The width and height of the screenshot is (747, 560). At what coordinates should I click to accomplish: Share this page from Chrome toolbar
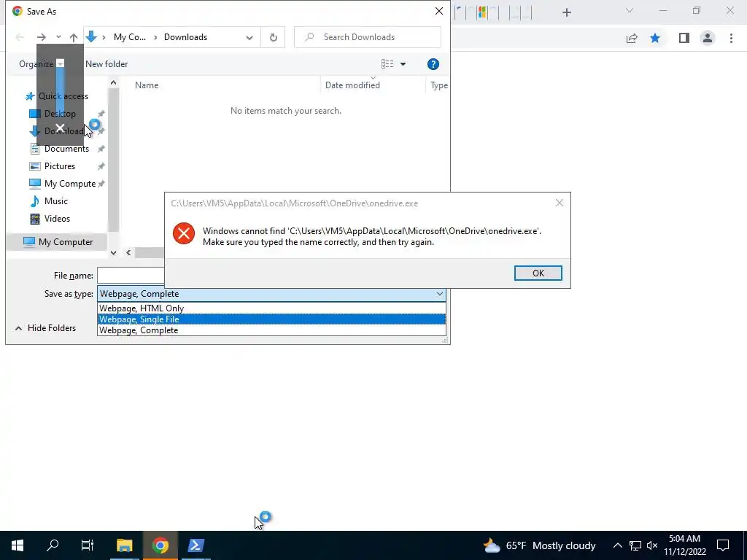click(x=632, y=38)
